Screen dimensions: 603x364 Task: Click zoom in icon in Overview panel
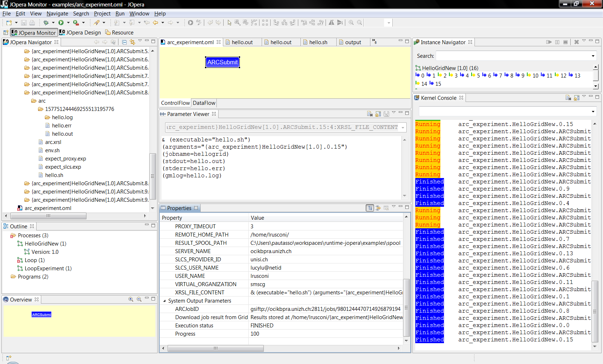click(131, 299)
